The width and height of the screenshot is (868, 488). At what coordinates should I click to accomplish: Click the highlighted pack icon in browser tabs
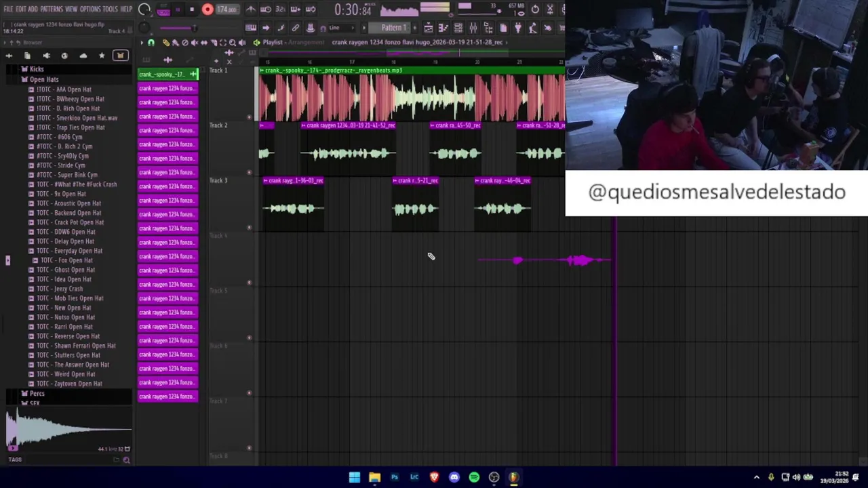coord(120,56)
